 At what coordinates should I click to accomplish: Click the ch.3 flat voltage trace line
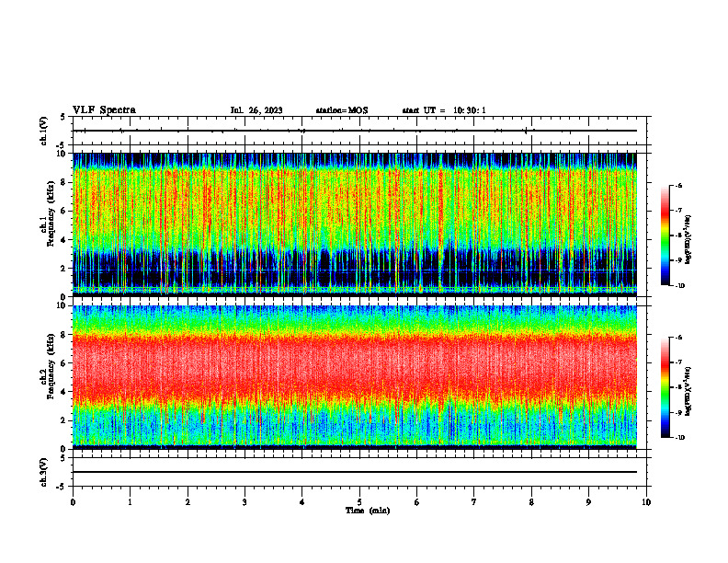[355, 472]
